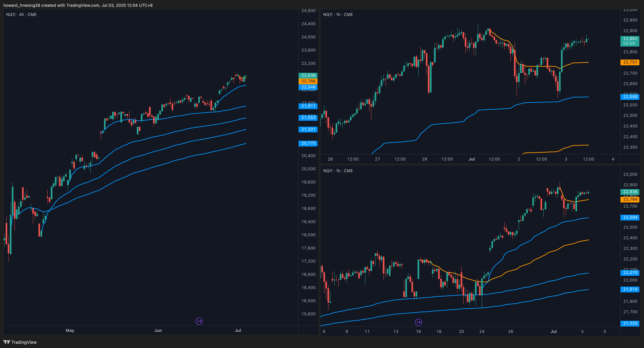Click date 28 on top-right time axis
Viewport: 644px width, 348px height.
pos(424,159)
